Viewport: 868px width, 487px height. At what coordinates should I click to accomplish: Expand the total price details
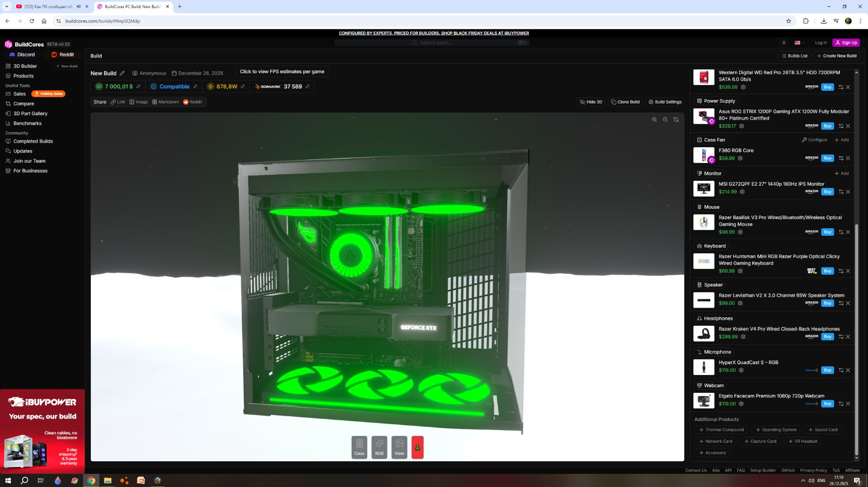[138, 87]
